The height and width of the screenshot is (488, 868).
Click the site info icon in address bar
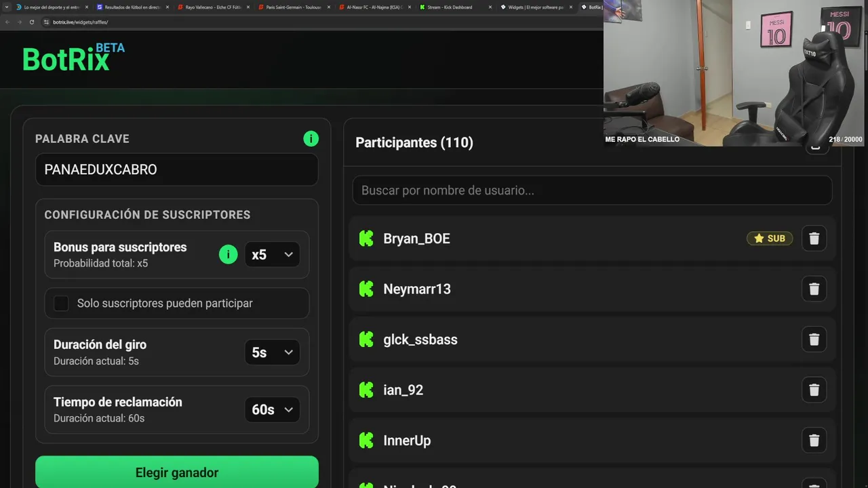46,22
